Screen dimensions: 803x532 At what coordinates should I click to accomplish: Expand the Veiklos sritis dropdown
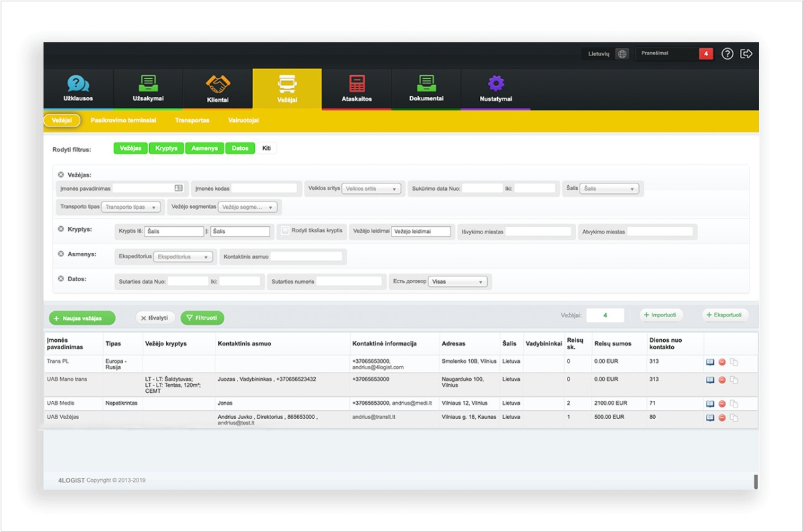pyautogui.click(x=371, y=189)
